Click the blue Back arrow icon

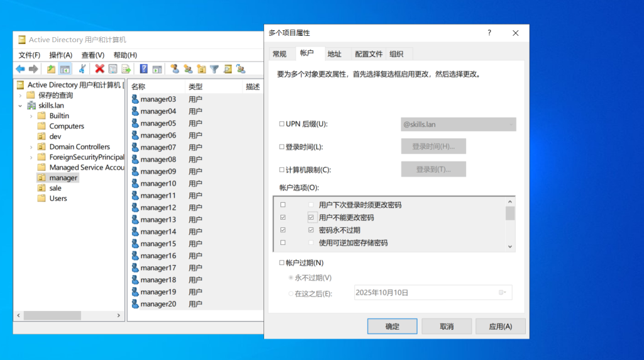click(x=20, y=69)
